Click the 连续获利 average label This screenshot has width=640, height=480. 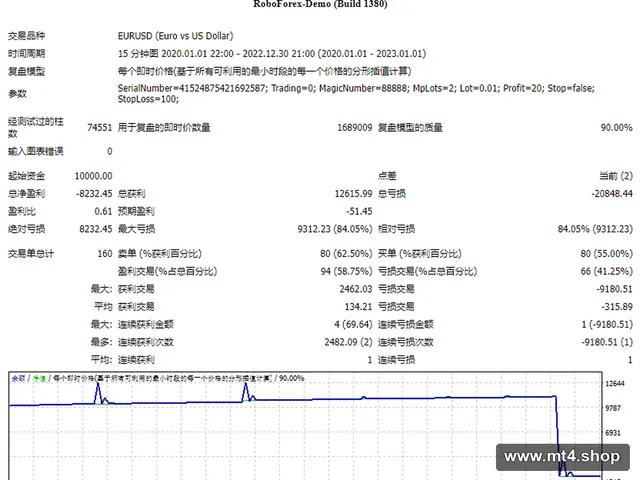point(136,360)
